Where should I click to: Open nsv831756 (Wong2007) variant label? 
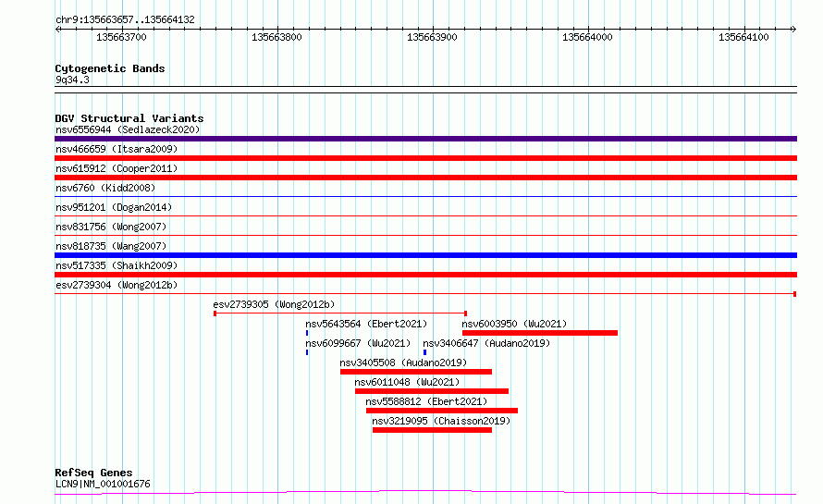[111, 227]
